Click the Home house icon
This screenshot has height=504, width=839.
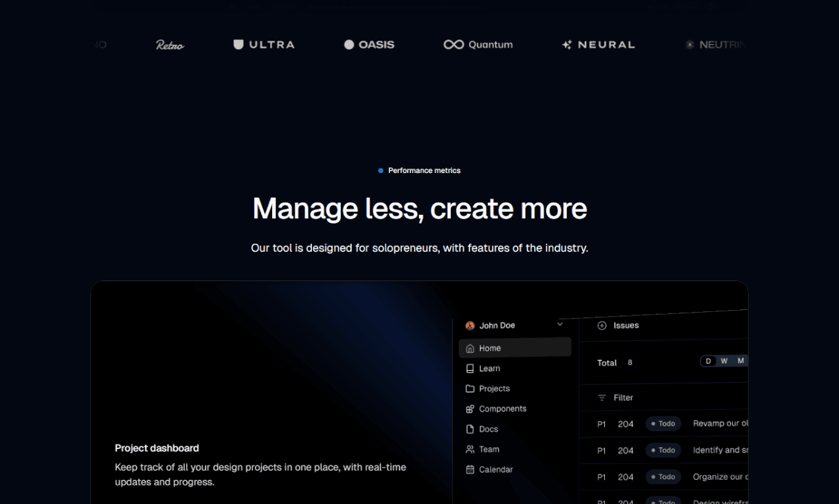pyautogui.click(x=470, y=349)
